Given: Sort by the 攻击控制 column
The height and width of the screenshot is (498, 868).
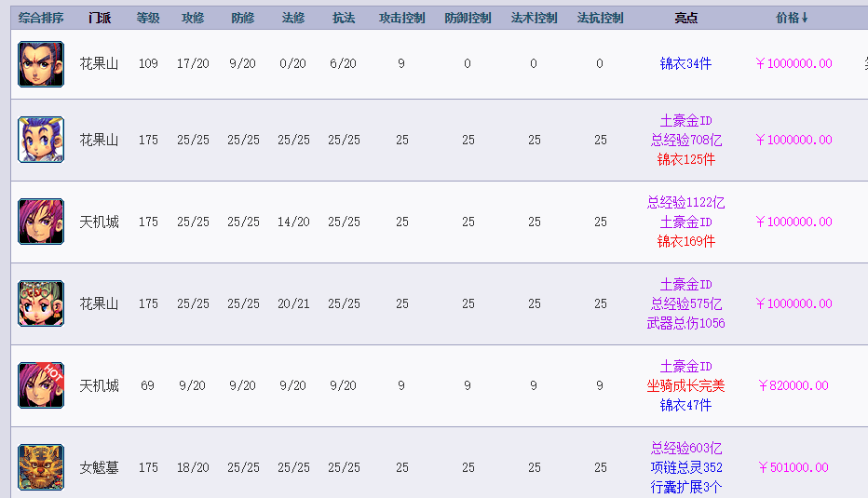Looking at the screenshot, I should [402, 18].
